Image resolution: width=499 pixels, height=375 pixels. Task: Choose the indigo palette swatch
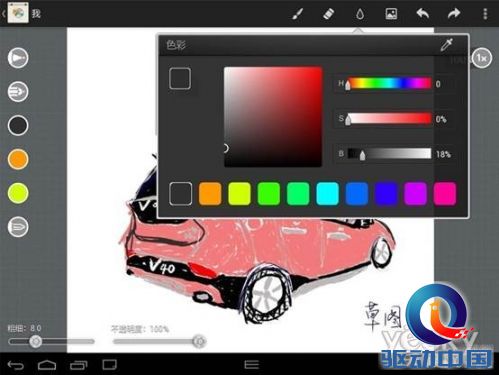click(x=386, y=193)
